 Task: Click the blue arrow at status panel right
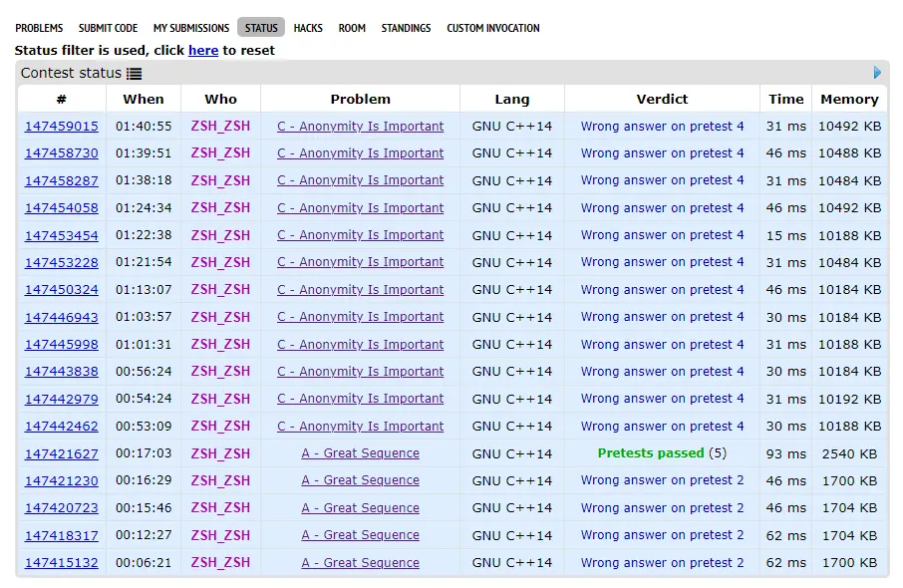coord(877,73)
